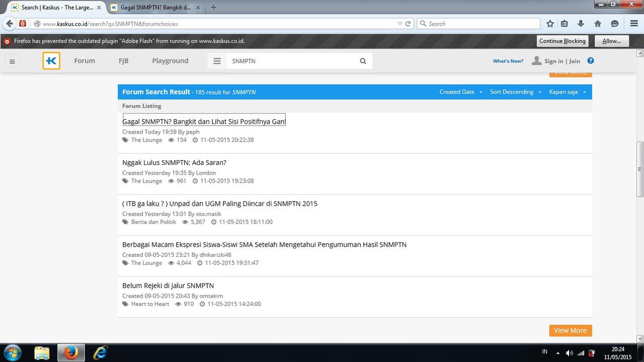The image size is (644, 362).
Task: Close the Search | Kaskus tab
Action: tap(99, 7)
